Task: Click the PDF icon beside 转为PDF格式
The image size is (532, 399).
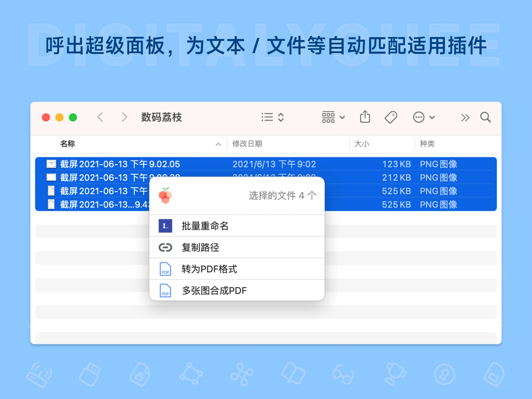Action: (x=165, y=269)
